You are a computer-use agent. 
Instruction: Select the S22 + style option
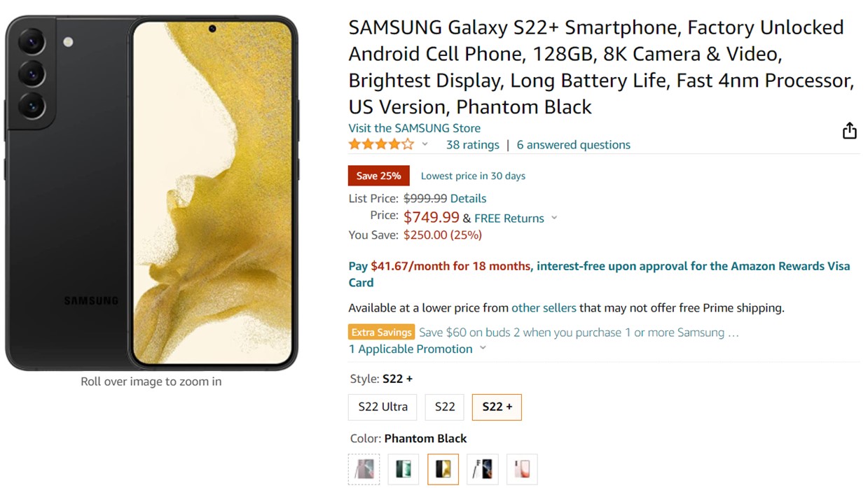497,407
